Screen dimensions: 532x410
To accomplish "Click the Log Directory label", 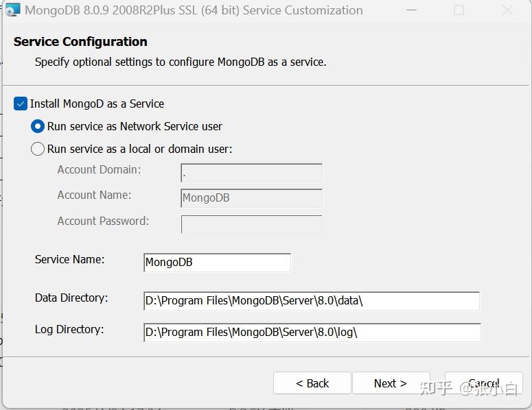I will (x=69, y=329).
